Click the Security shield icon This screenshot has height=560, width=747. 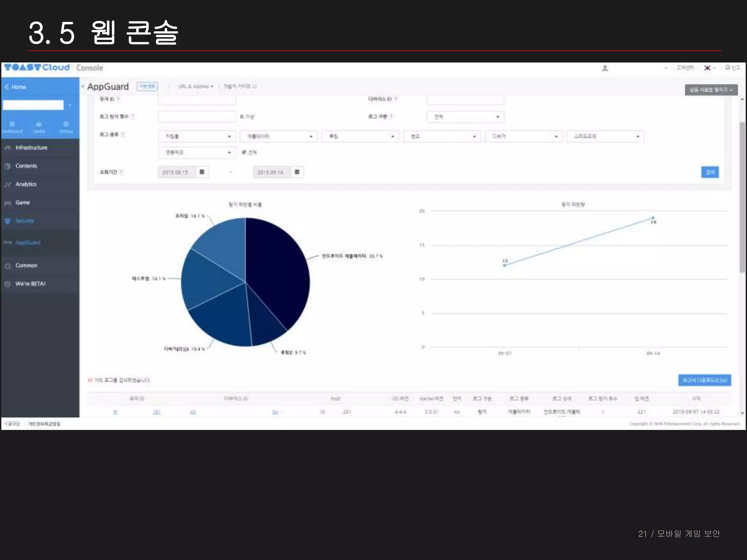[x=8, y=221]
